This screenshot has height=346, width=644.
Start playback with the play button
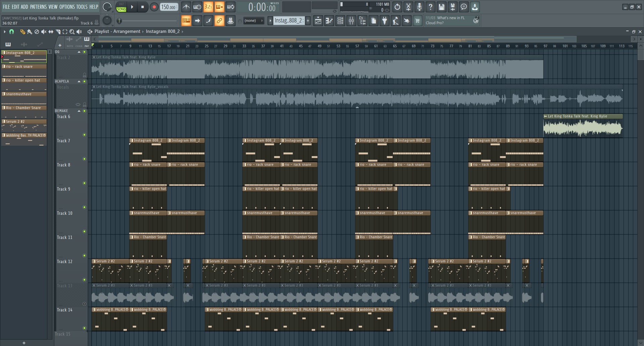132,7
